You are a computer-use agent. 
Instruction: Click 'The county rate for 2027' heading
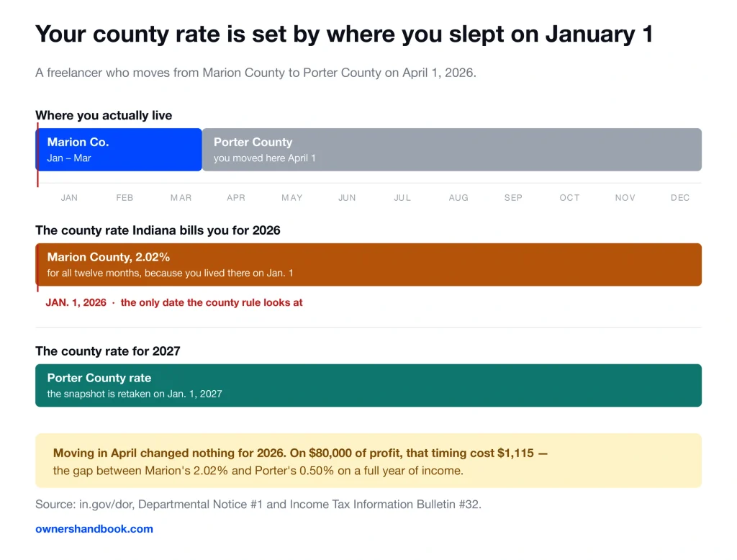(x=108, y=351)
